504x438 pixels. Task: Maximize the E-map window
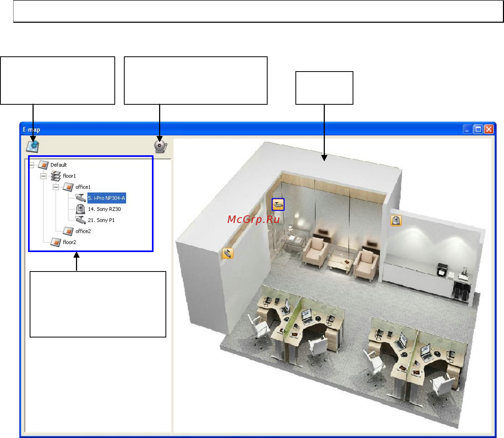point(478,129)
